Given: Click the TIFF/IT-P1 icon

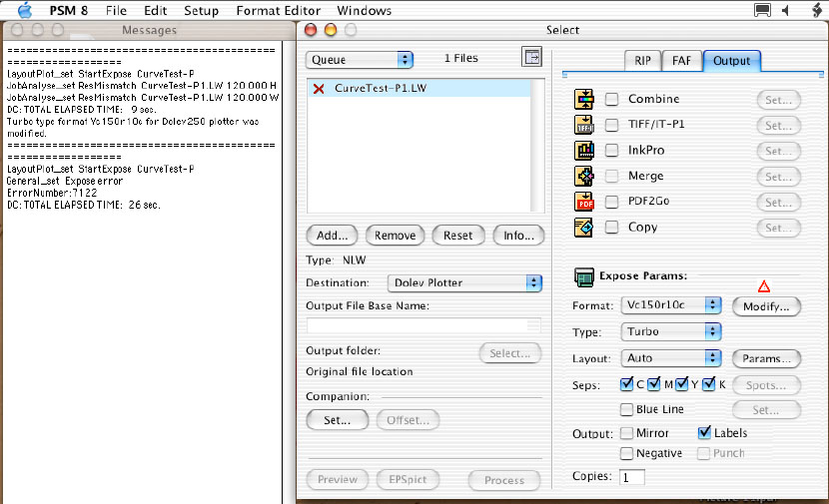Looking at the screenshot, I should coord(584,125).
